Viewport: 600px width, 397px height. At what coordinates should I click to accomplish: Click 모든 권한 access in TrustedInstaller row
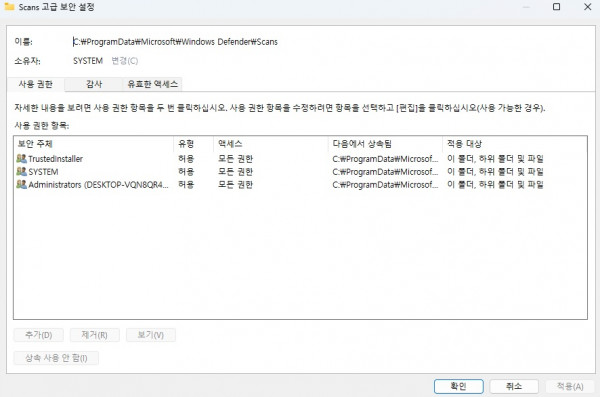(235, 158)
